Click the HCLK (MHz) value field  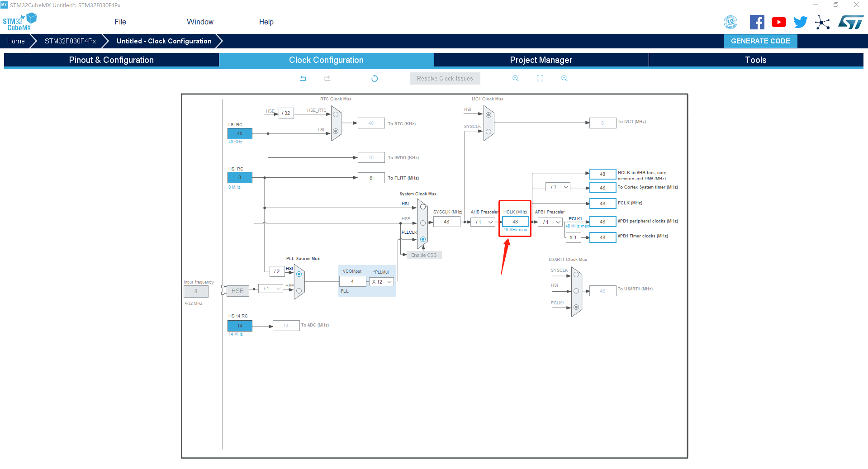coord(515,222)
